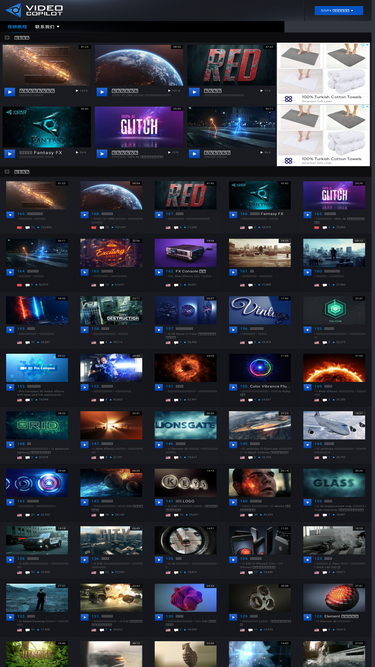Click the US flag icon under tutorial 167
Viewport: 375px width, 667px height.
168,228
